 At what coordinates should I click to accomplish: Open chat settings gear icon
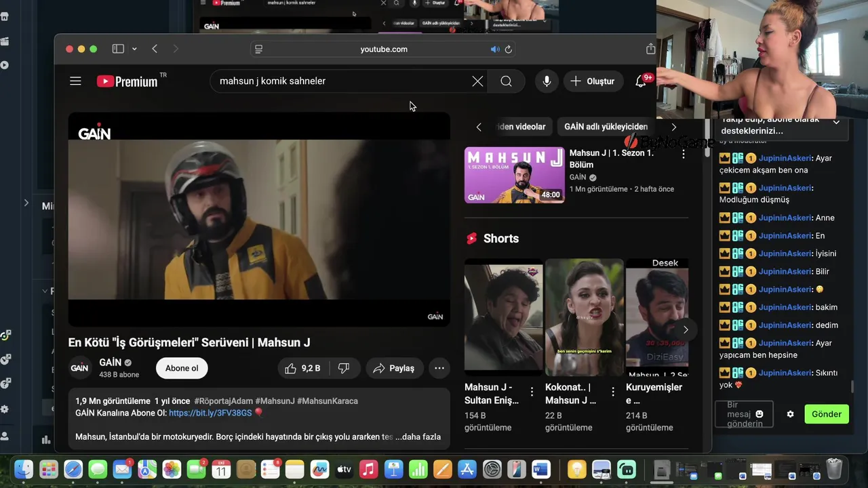click(790, 414)
